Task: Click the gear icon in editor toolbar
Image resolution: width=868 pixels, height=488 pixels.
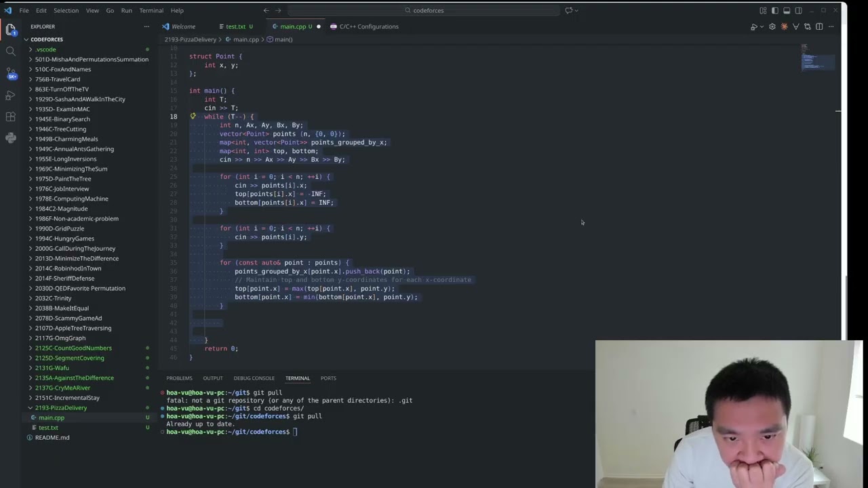Action: (x=772, y=26)
